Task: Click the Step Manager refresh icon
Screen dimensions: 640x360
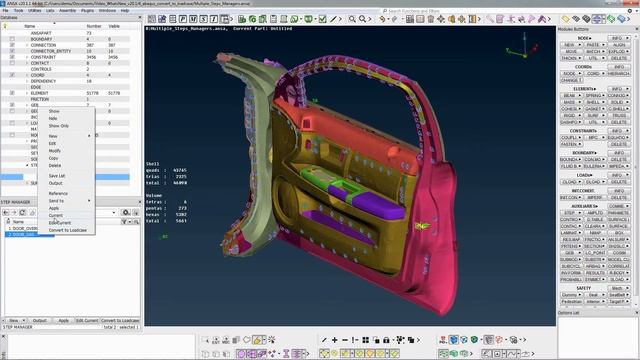Action: (x=22, y=213)
